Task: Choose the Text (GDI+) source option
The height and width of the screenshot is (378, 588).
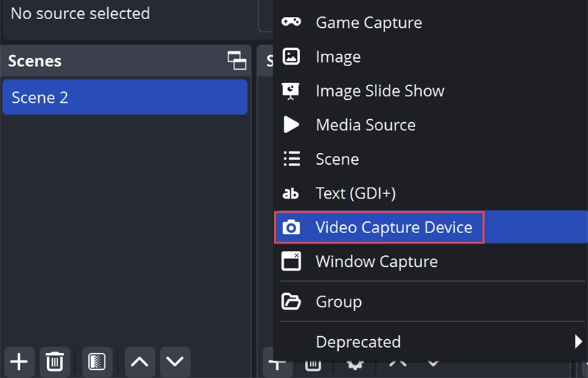Action: (x=355, y=193)
